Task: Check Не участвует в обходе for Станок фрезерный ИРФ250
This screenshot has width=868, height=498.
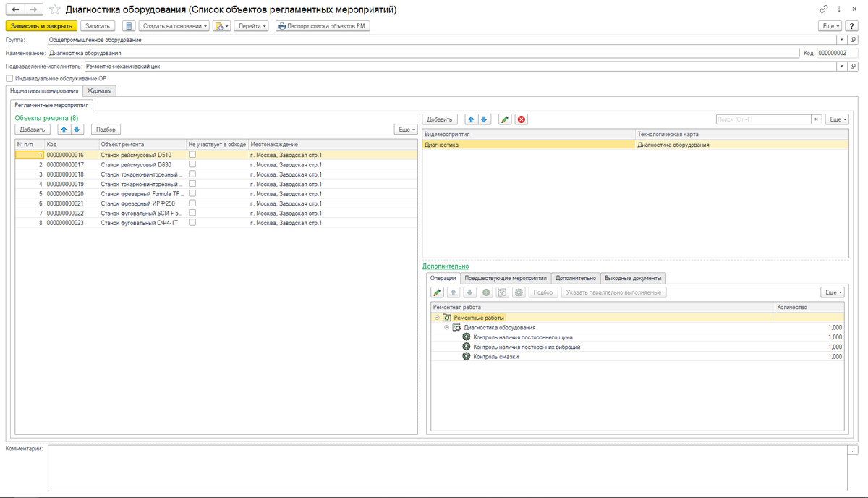Action: click(192, 203)
